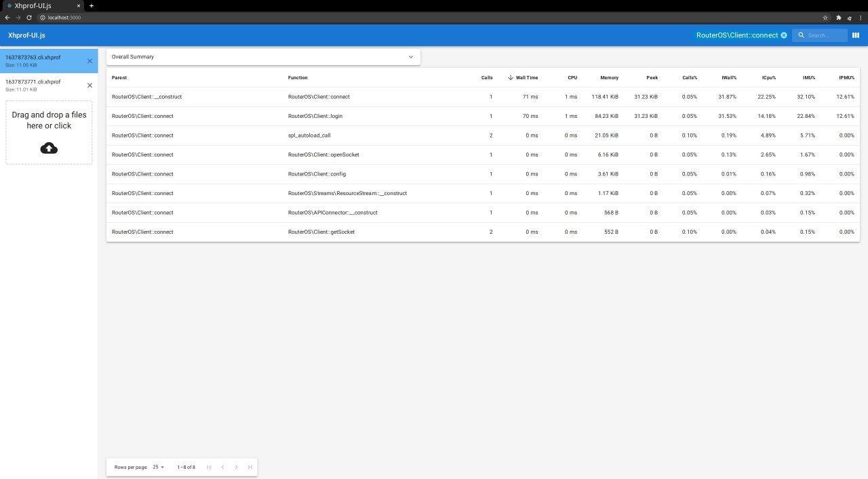This screenshot has height=479, width=868.
Task: Select function RouterOS\Client::getSocket
Action: click(321, 232)
